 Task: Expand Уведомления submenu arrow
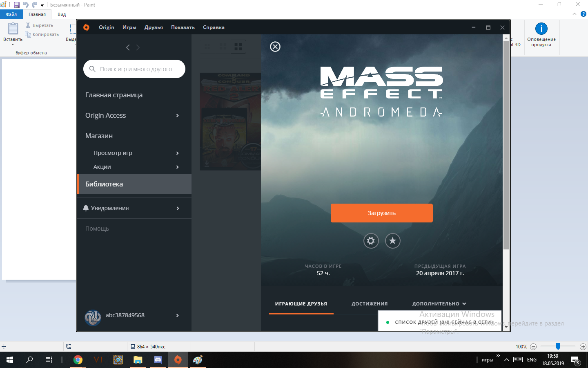tap(178, 209)
